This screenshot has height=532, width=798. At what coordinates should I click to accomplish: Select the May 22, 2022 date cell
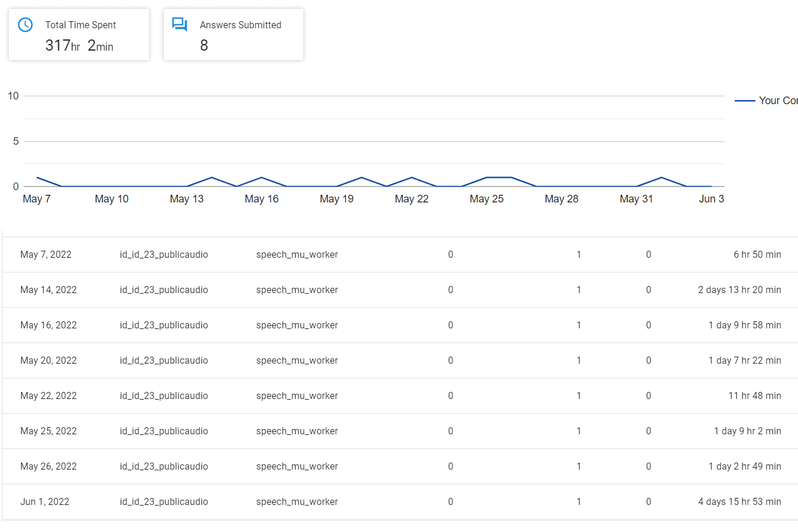click(x=48, y=396)
